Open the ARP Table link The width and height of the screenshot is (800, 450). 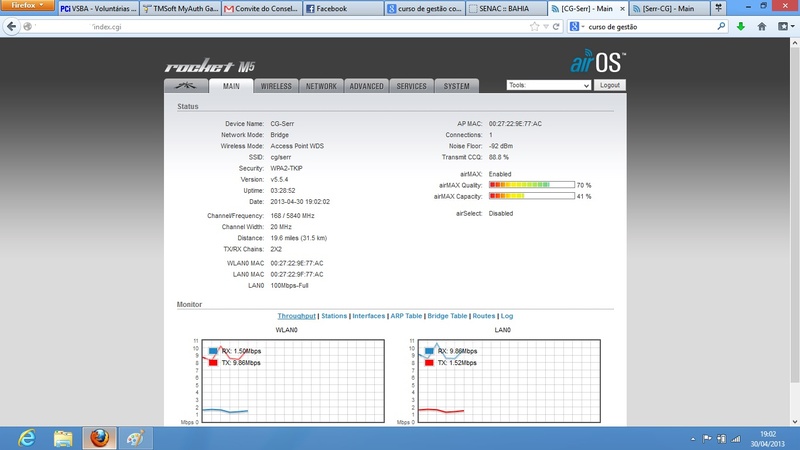pos(406,316)
